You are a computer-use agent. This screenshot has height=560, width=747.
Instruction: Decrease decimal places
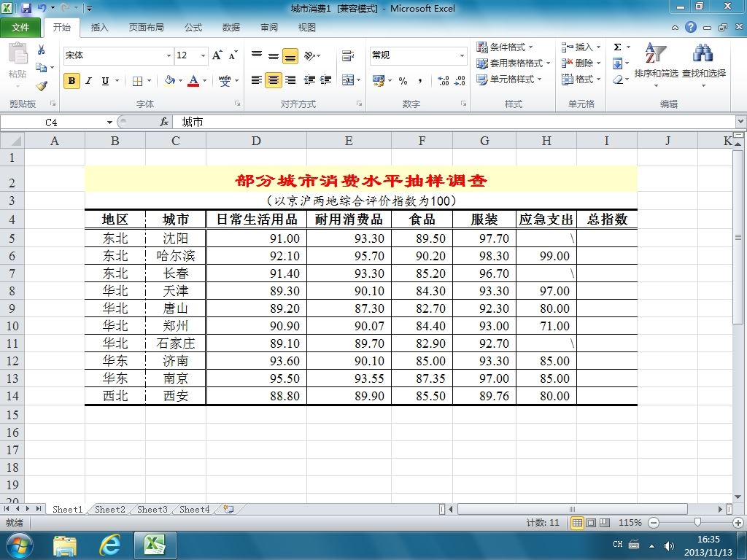(460, 81)
